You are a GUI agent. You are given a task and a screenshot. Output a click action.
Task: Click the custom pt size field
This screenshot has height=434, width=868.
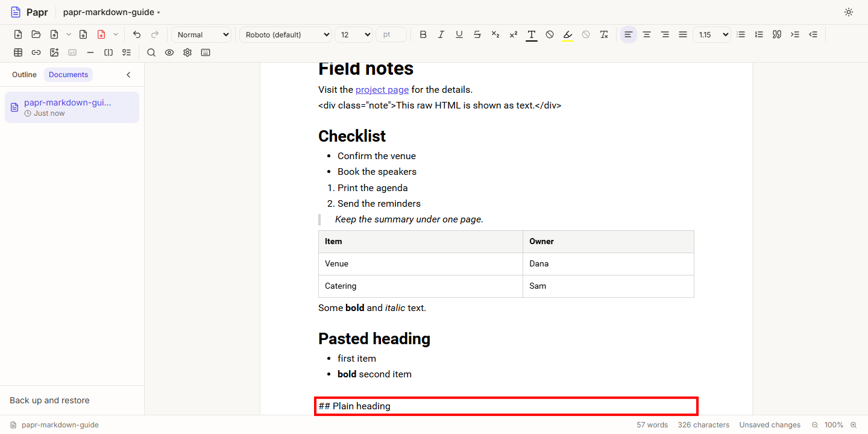(x=391, y=34)
